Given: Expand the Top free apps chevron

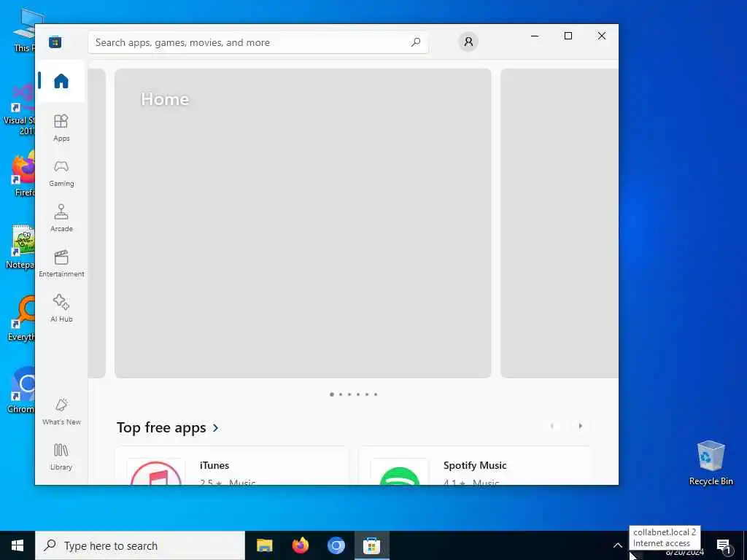Looking at the screenshot, I should click(216, 427).
